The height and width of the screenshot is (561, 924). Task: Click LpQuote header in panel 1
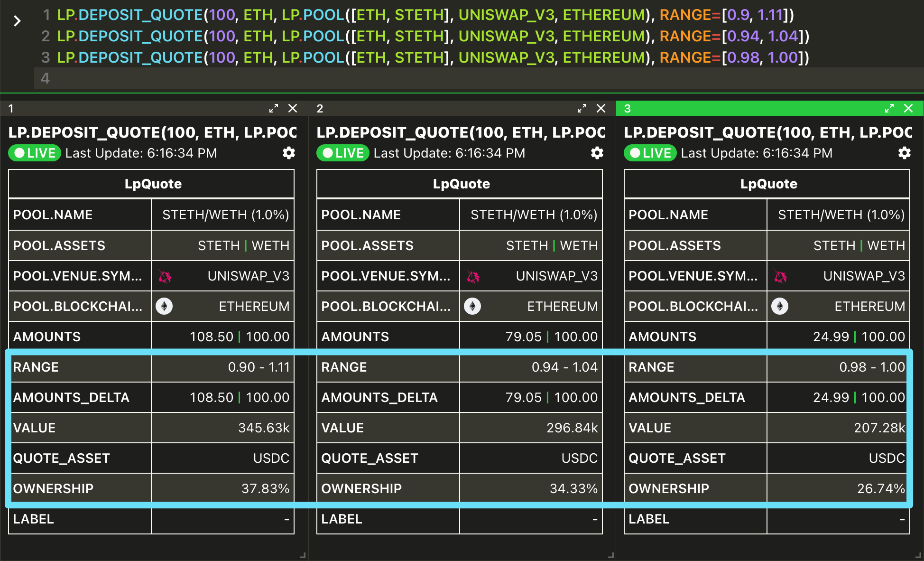point(153,184)
